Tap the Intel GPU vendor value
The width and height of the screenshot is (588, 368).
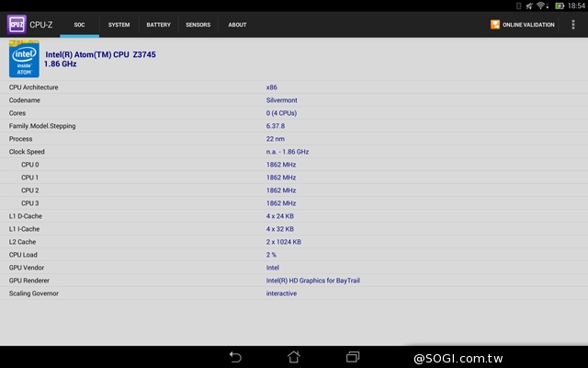pos(273,268)
